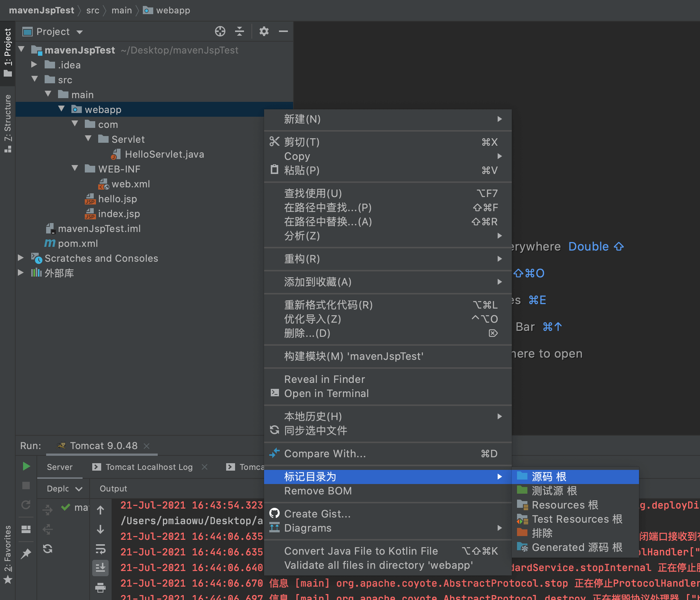This screenshot has width=700, height=600.
Task: Collapse the Servlet folder arrow
Action: 89,138
